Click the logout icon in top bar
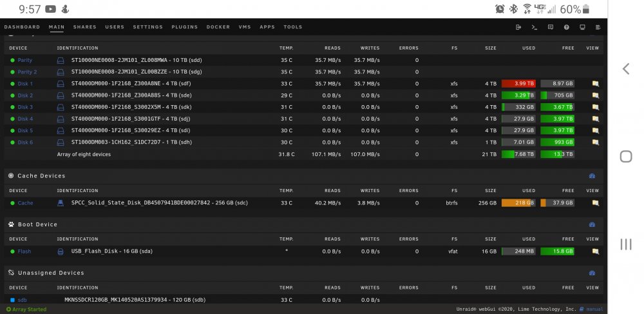644x314 pixels. coord(518,27)
